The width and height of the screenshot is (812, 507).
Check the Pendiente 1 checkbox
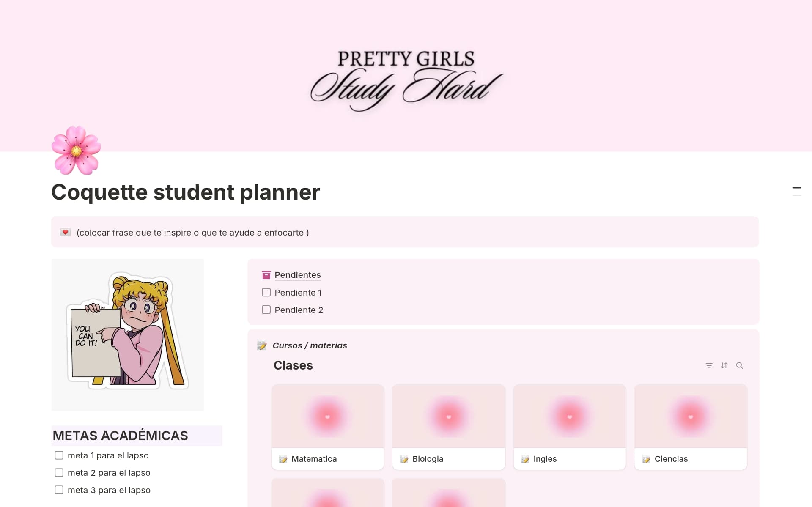pyautogui.click(x=266, y=293)
